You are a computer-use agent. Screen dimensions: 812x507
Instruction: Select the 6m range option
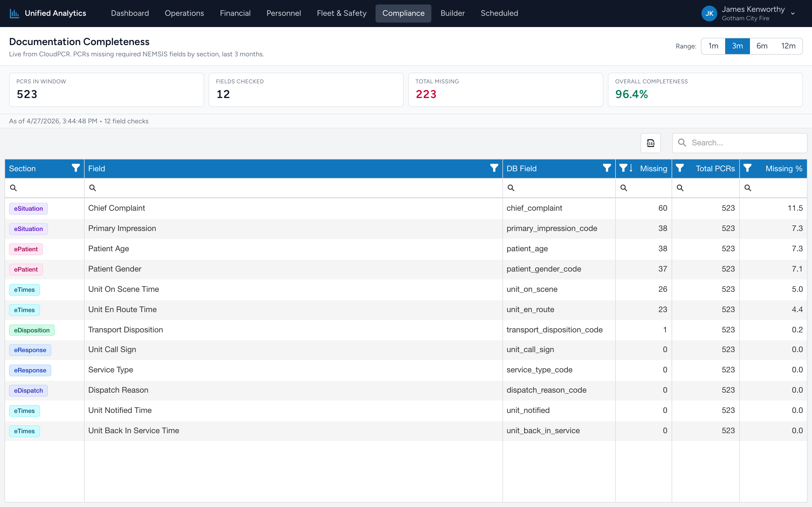pos(762,46)
